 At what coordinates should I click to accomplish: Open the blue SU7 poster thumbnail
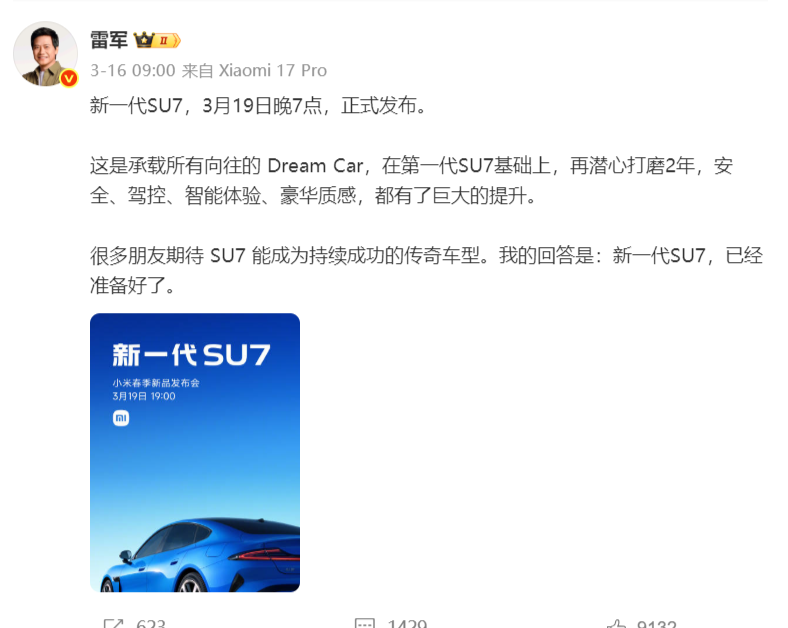(x=195, y=453)
